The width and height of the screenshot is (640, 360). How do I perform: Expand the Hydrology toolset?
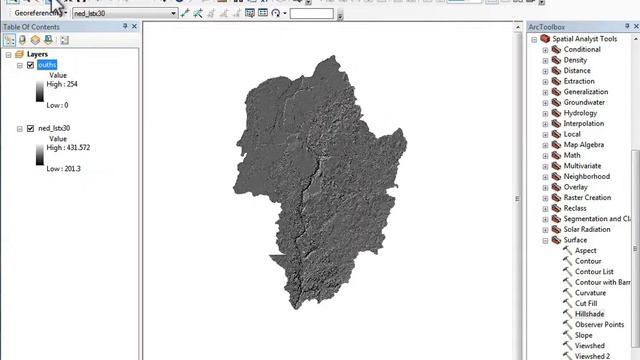coord(545,113)
